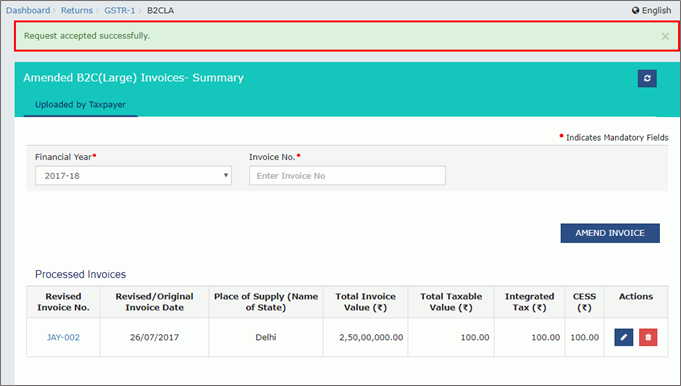Open the Financial Year dropdown
This screenshot has width=681, height=386.
tap(133, 176)
